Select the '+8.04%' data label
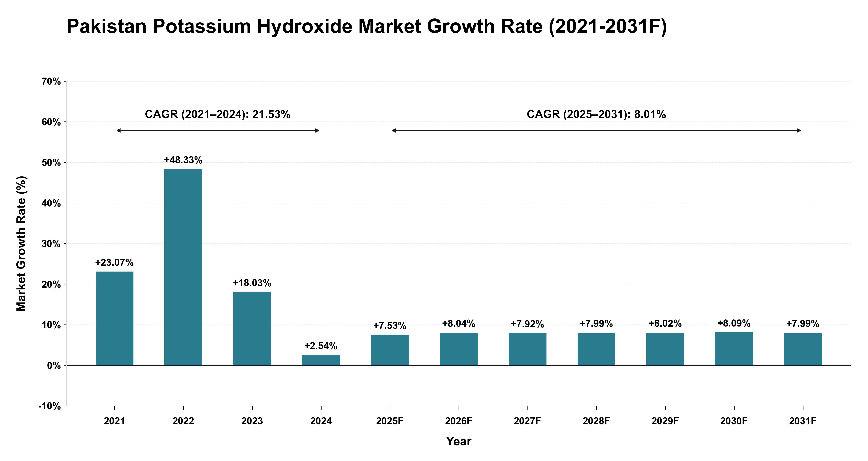Viewport: 868px width, 461px height. tap(459, 323)
